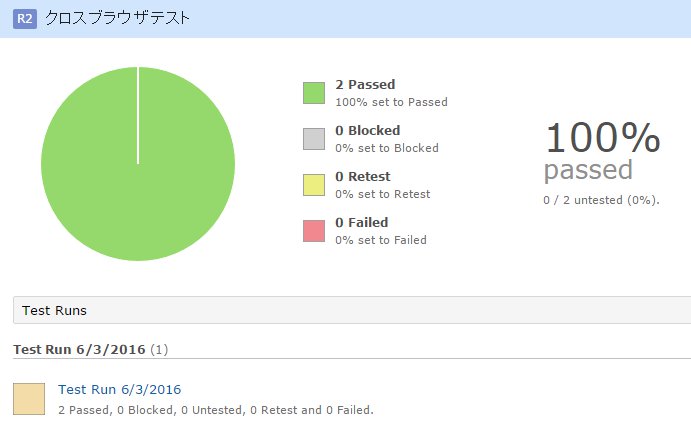Image resolution: width=691 pixels, height=434 pixels.
Task: Click the large 100% figure
Action: pos(602,137)
